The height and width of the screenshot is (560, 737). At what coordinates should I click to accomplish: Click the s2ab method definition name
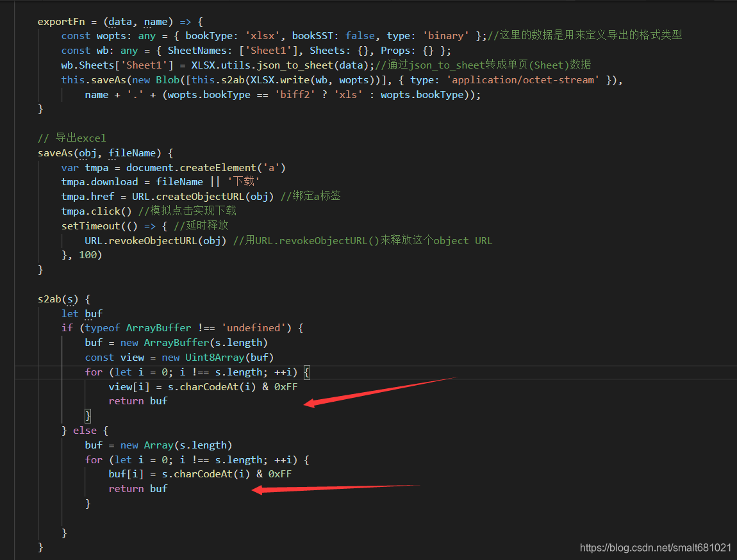(49, 299)
